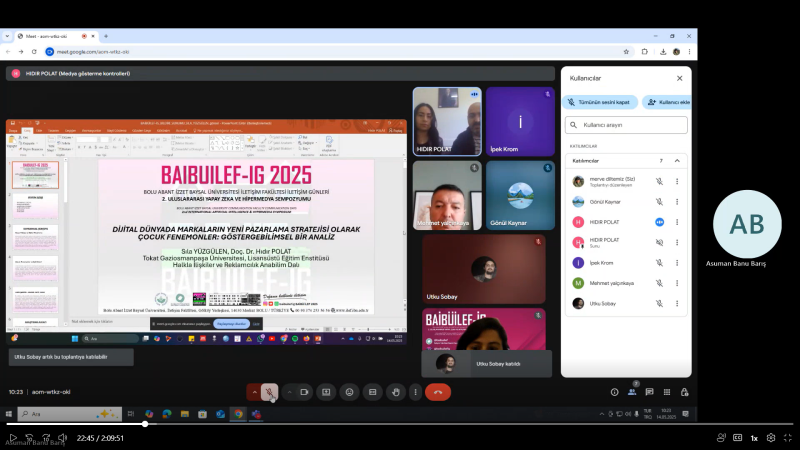
Task: Select the Meet browser tab
Action: point(56,36)
